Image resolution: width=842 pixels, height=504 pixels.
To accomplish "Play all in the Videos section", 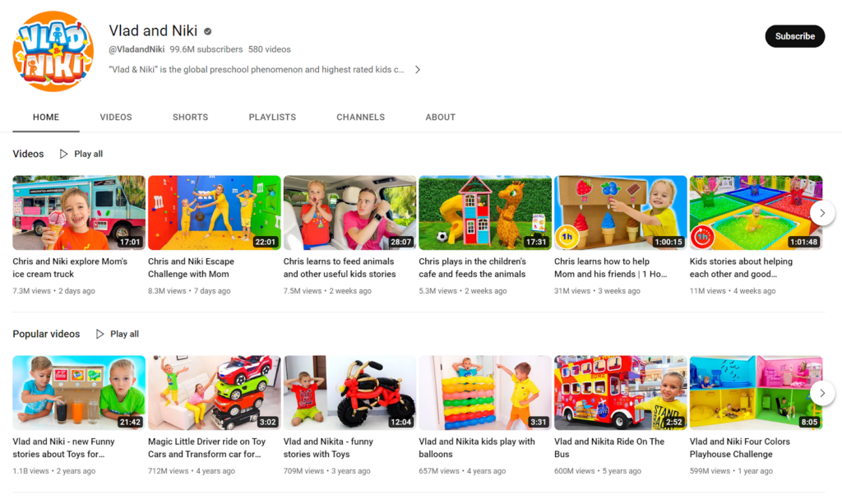I will 89,154.
